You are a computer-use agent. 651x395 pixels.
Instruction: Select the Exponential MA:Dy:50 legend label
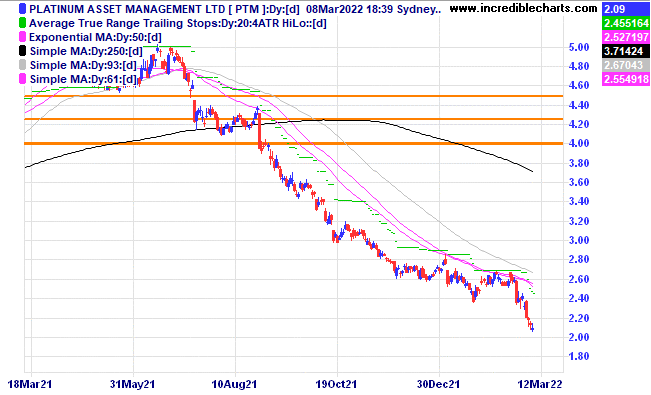(95, 37)
